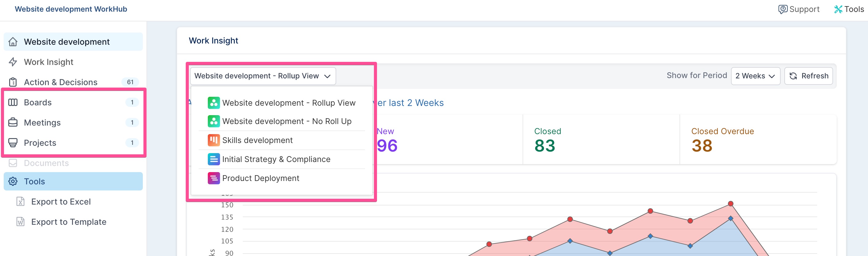The width and height of the screenshot is (868, 256).
Task: Click the magenta Product Deployment icon
Action: 214,178
